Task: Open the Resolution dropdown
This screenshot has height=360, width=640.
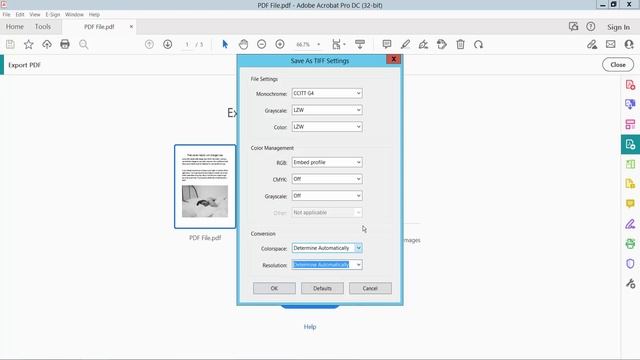Action: coord(327,265)
